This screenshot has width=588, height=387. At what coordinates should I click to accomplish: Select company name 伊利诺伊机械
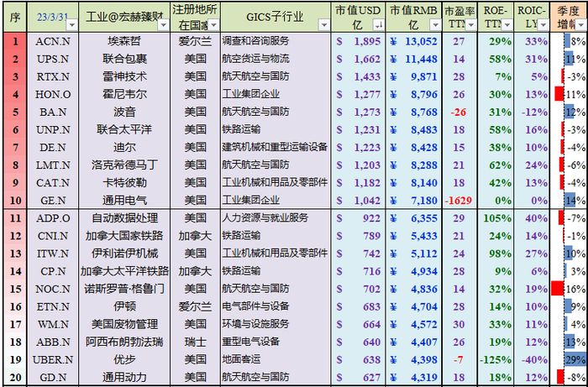pyautogui.click(x=124, y=254)
